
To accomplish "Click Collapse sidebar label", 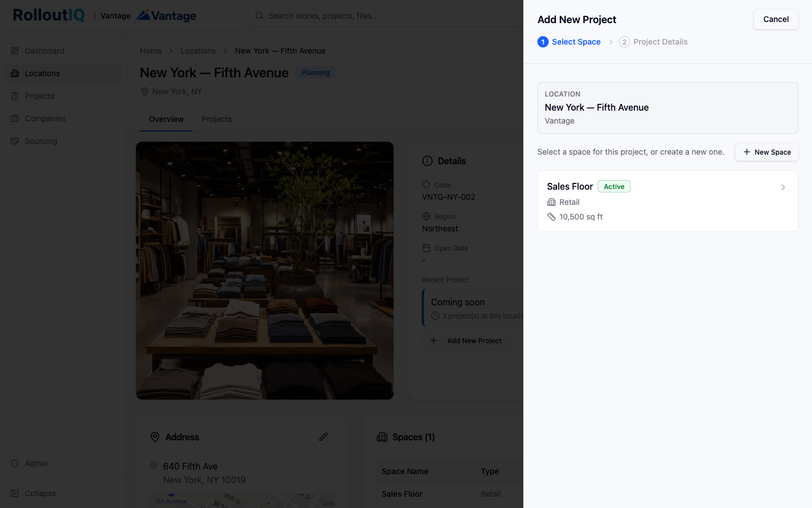I will 41,493.
